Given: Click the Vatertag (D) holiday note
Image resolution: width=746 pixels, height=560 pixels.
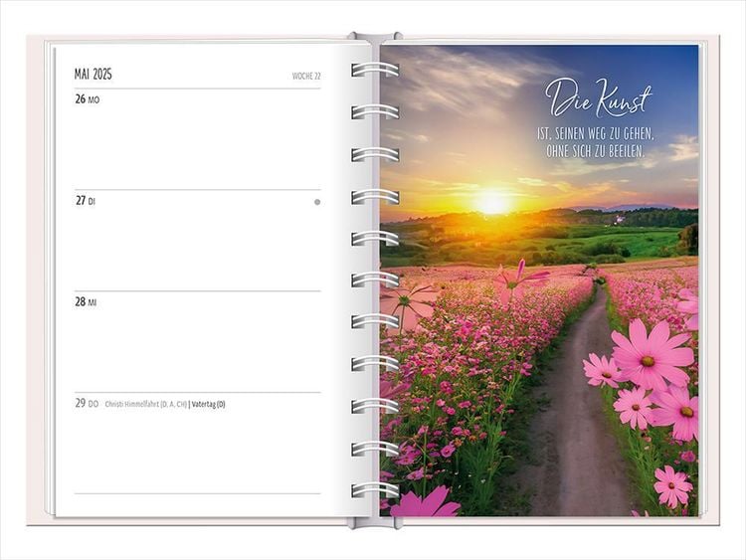Looking at the screenshot, I should click(207, 405).
